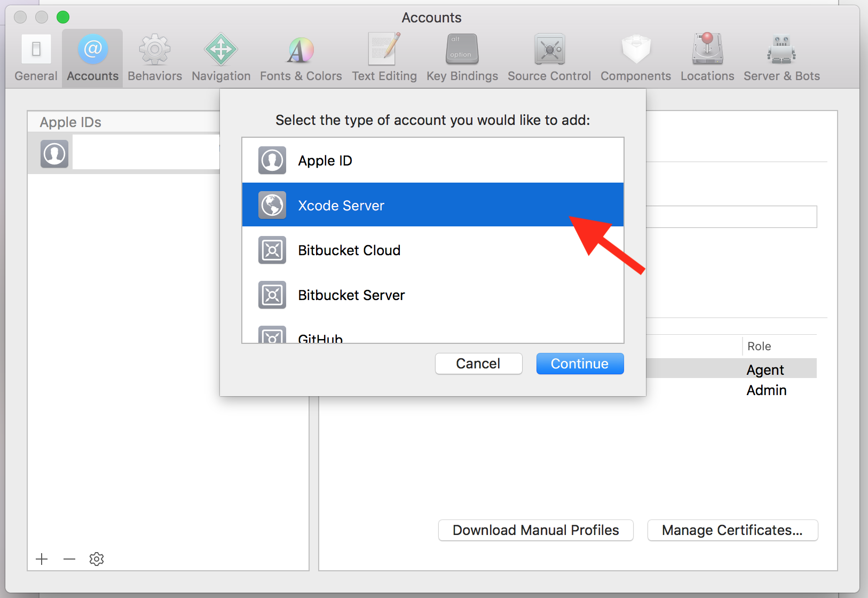
Task: Click the Bitbucket Server vault icon
Action: [272, 295]
